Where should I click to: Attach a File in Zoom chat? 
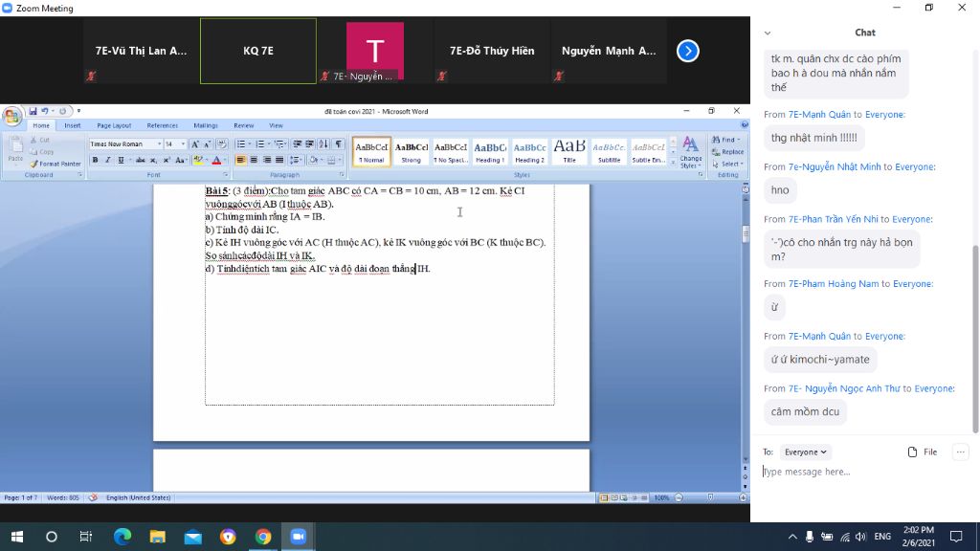click(923, 452)
